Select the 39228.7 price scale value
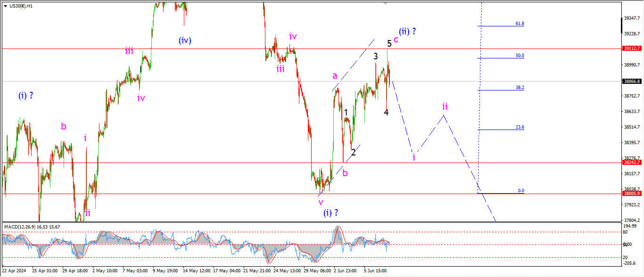Image resolution: width=644 pixels, height=277 pixels. coord(632,34)
